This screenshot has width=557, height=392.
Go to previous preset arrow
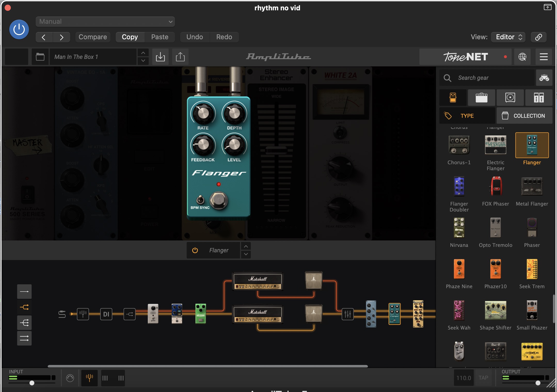point(44,37)
